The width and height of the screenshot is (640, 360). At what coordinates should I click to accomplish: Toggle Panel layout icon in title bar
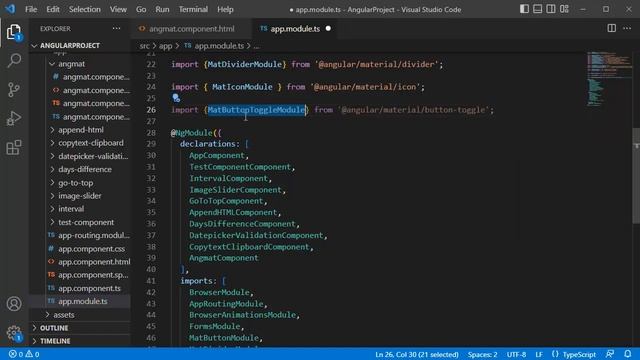[x=538, y=9]
